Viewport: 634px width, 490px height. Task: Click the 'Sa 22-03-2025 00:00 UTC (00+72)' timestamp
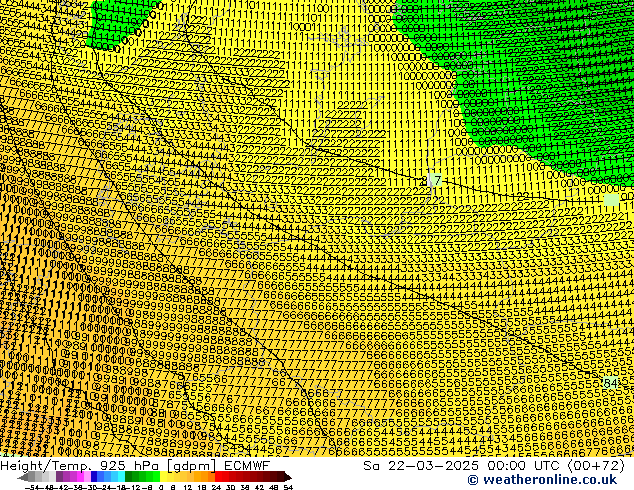point(494,466)
